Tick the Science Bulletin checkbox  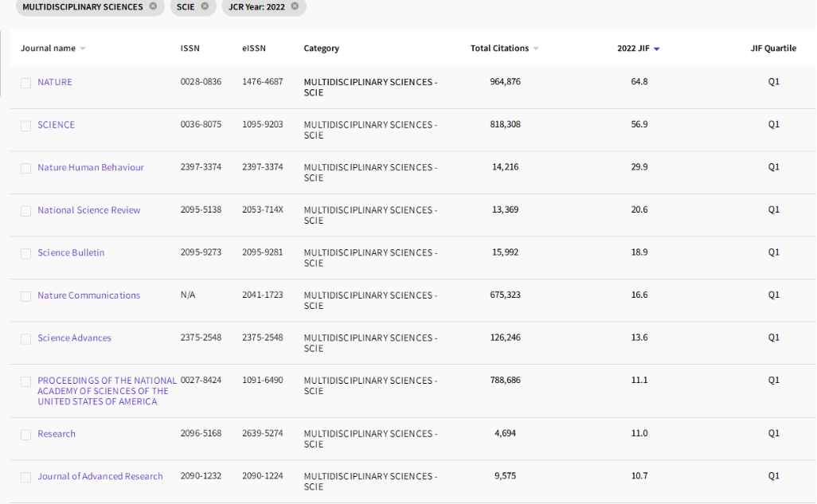[x=26, y=253]
